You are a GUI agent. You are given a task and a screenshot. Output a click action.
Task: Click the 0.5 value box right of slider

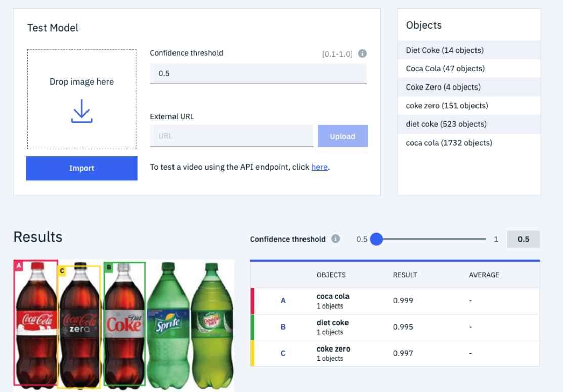tap(523, 239)
